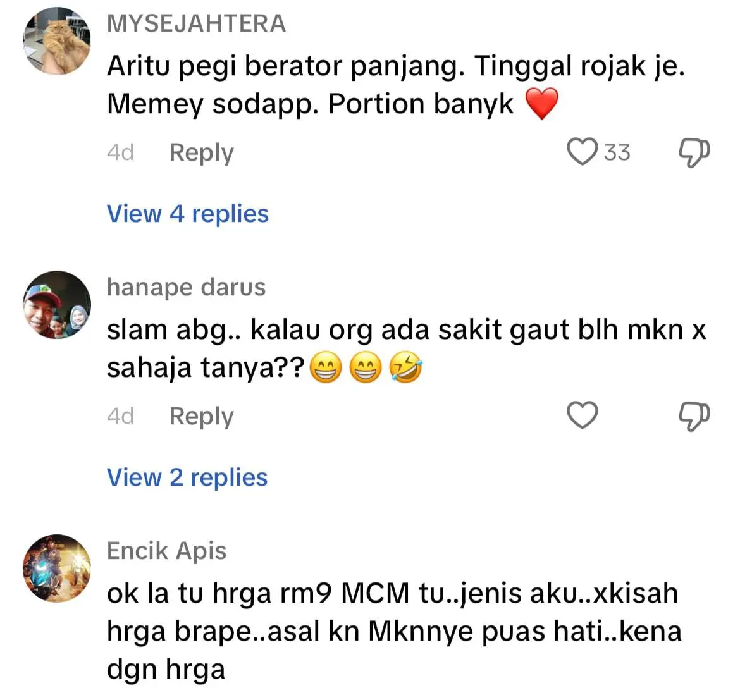The width and height of the screenshot is (740, 700).
Task: Expand View 4 replies
Action: coord(188,214)
